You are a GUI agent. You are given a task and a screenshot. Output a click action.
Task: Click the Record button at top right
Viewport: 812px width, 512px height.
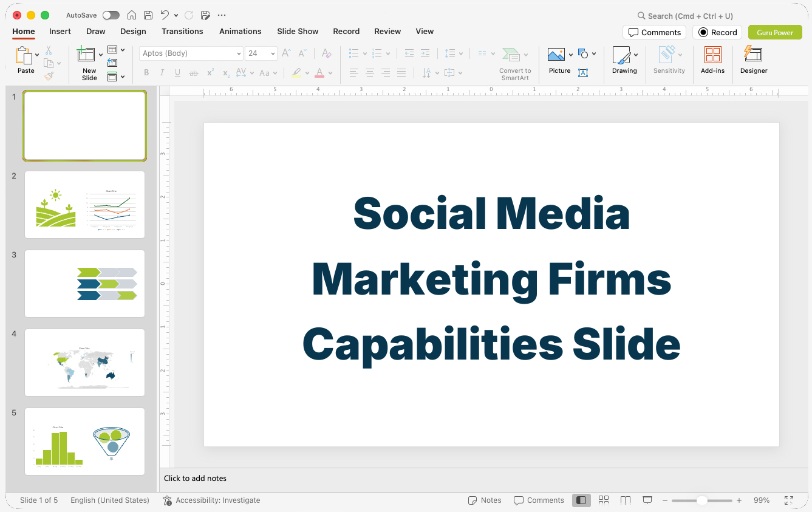(x=717, y=33)
